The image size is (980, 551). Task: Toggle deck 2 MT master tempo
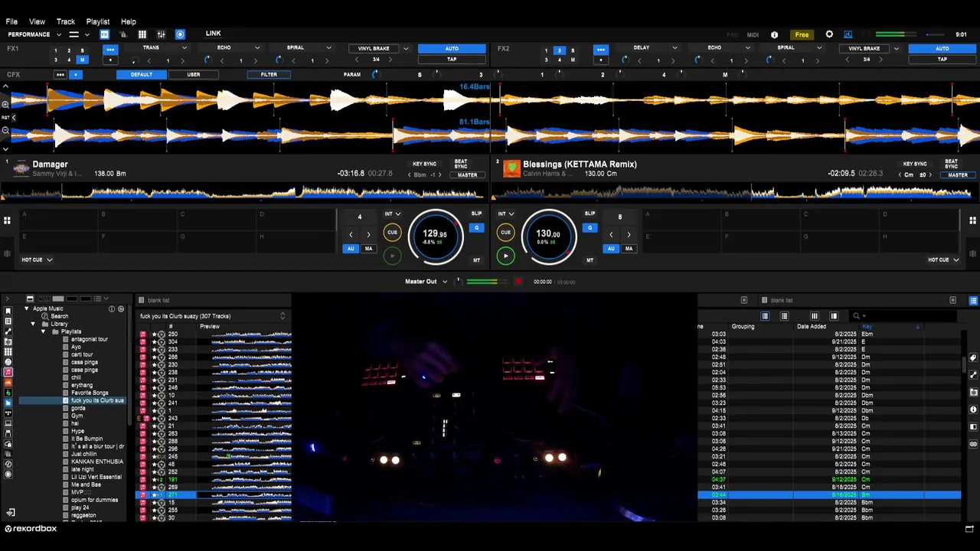pyautogui.click(x=590, y=260)
